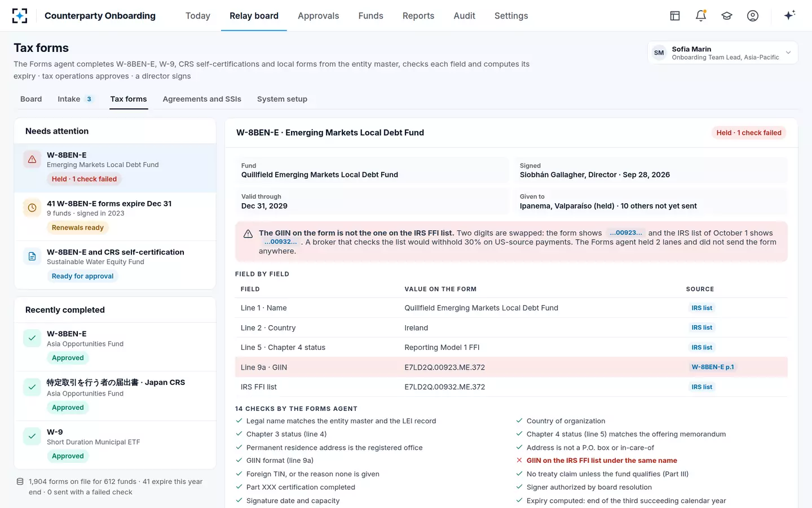812x508 pixels.
Task: Click the Ready for approval badge
Action: [82, 276]
